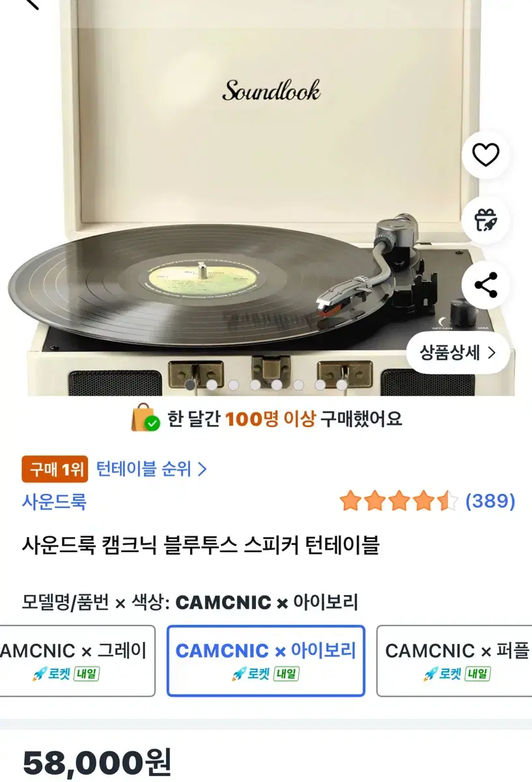532x782 pixels.
Task: Tap rocket icon on 아이보리 option
Action: coord(239,674)
